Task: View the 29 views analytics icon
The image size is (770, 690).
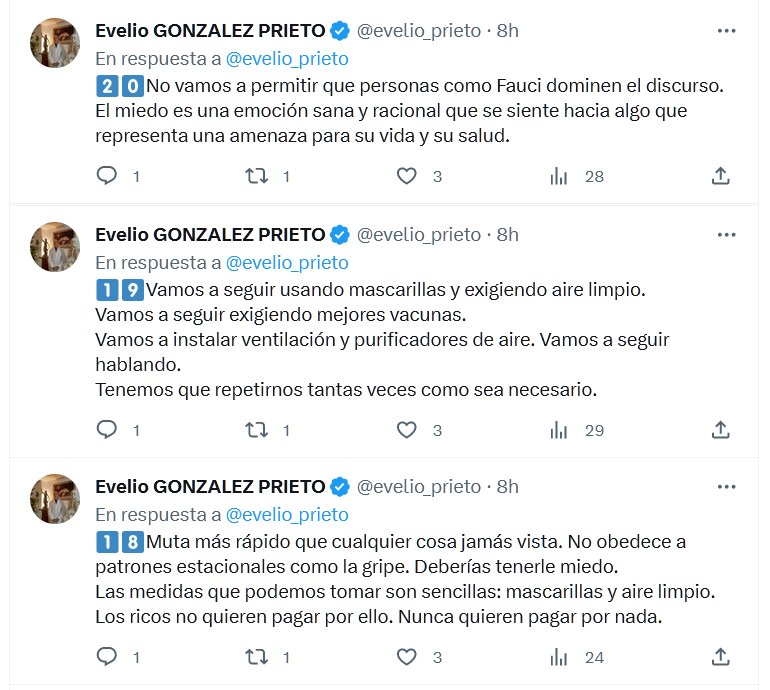Action: point(559,430)
